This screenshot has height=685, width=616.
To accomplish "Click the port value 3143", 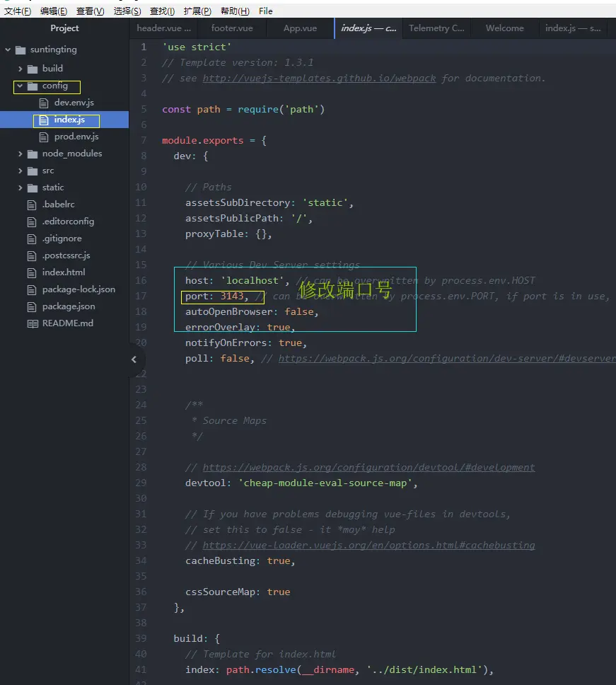I will click(x=232, y=297).
